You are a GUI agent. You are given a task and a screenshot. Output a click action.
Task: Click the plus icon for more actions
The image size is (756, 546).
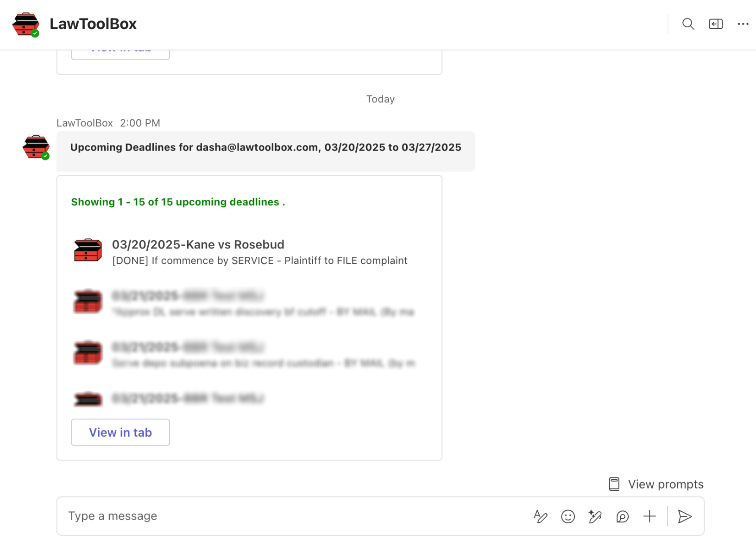[649, 516]
